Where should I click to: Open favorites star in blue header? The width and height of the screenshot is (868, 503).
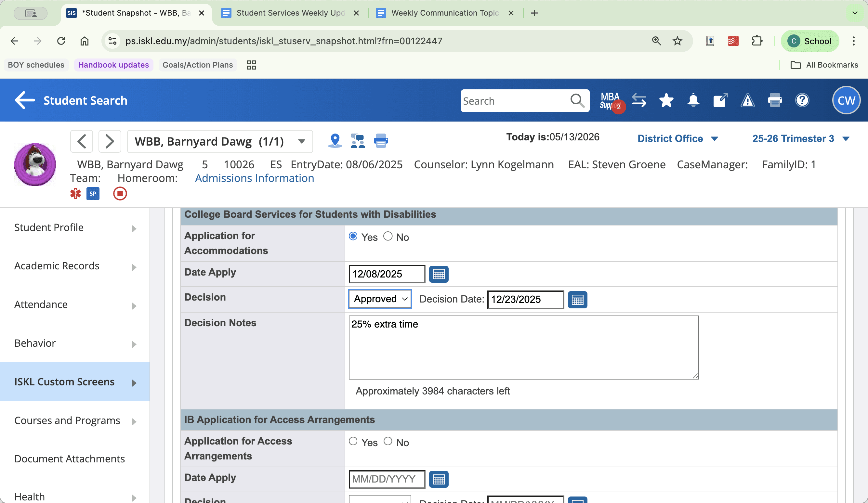tap(666, 100)
